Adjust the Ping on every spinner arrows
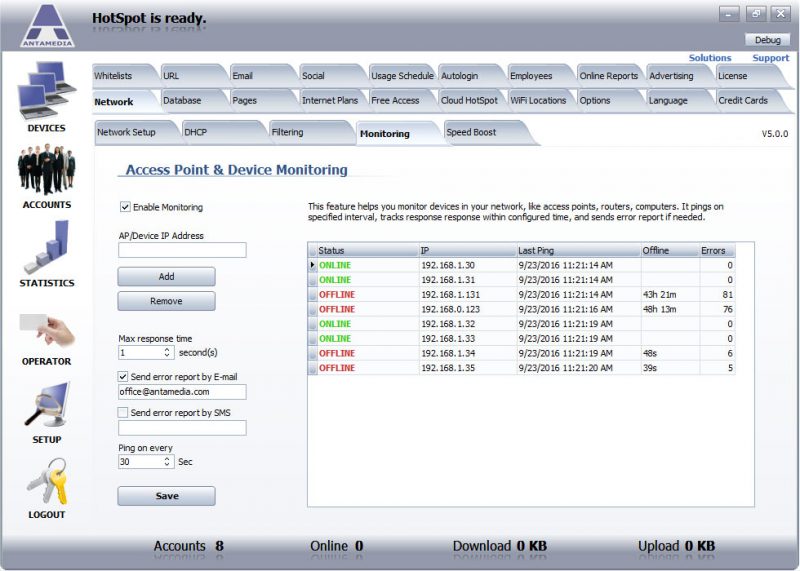This screenshot has width=800, height=571. (x=167, y=461)
